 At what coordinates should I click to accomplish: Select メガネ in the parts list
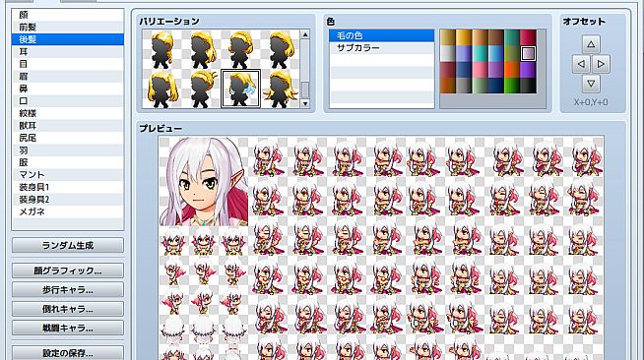(x=68, y=211)
